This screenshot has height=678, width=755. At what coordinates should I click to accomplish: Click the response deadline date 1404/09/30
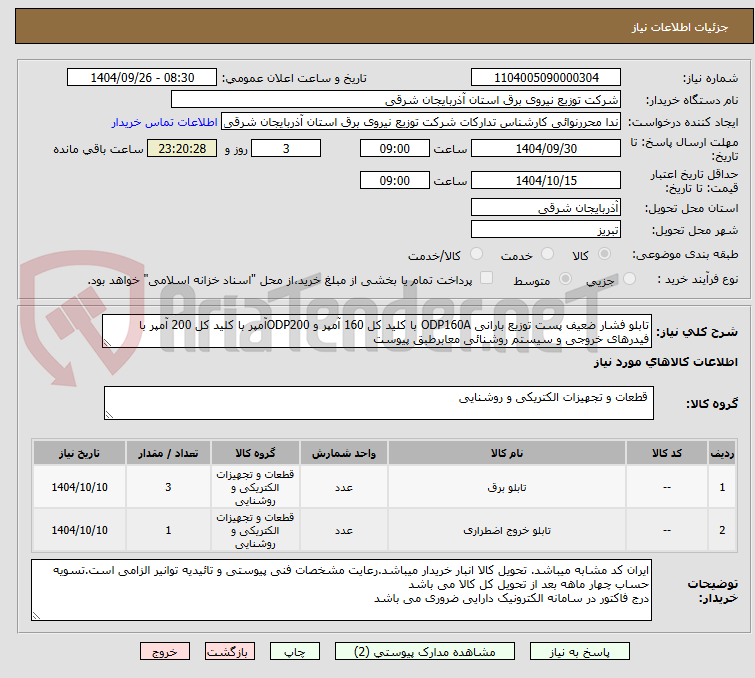point(546,148)
